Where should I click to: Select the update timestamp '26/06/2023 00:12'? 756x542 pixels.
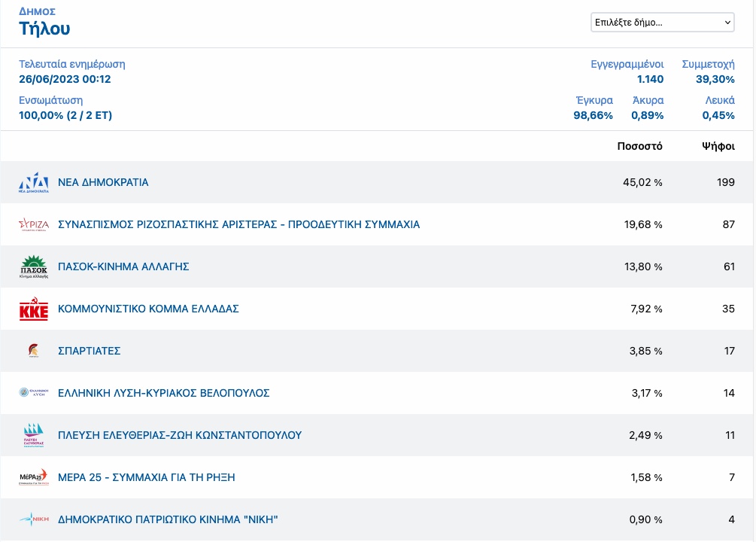(65, 79)
